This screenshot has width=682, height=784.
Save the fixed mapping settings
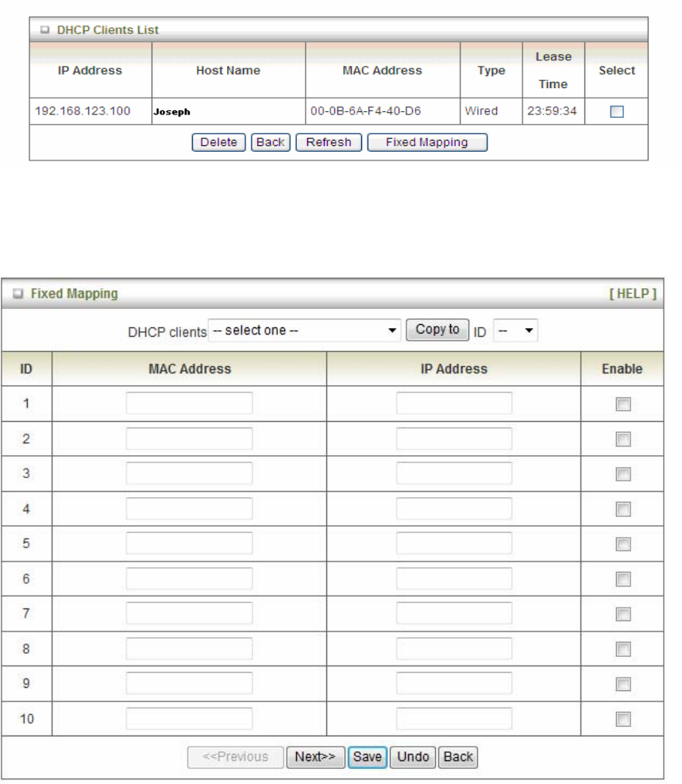[368, 756]
